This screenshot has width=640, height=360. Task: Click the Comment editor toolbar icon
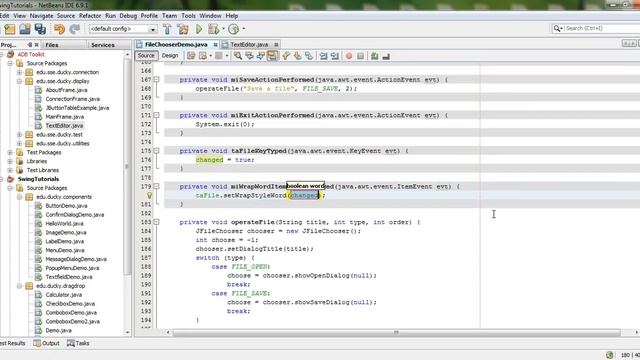point(374,56)
